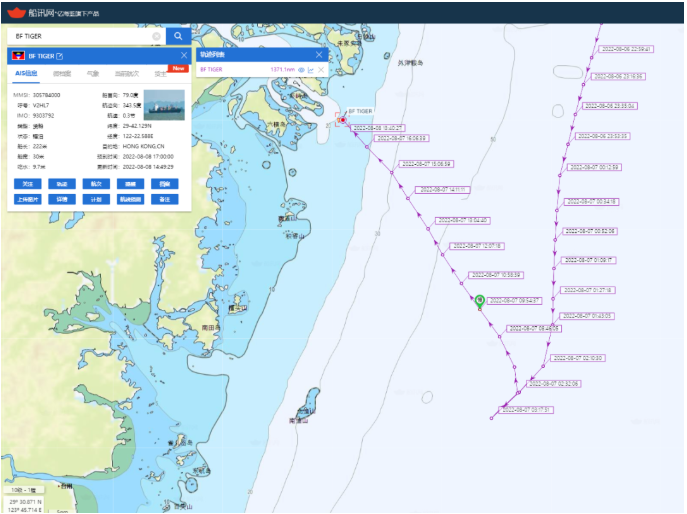This screenshot has height=514, width=687.
Task: Click the ship flag icon in the panel header
Action: coord(18,56)
